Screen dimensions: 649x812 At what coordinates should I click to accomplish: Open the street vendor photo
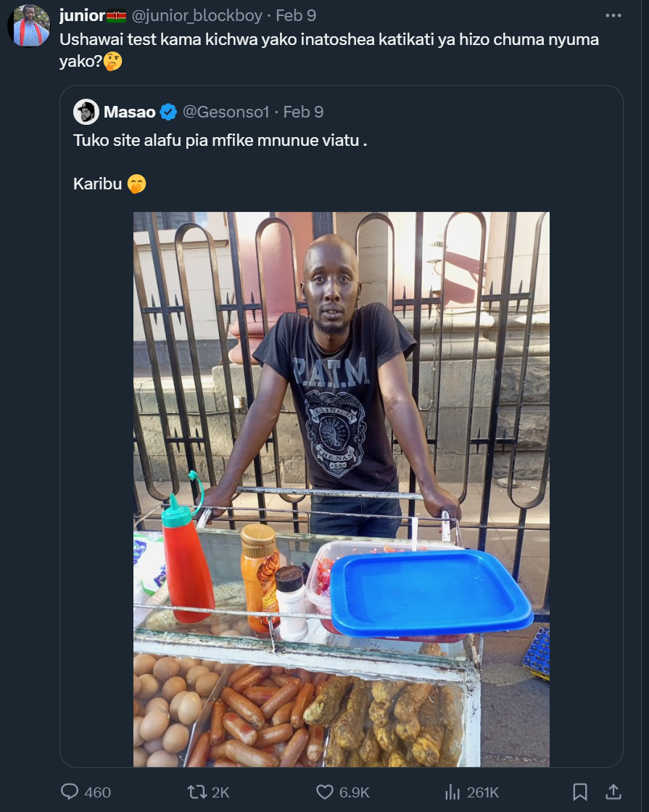click(342, 489)
